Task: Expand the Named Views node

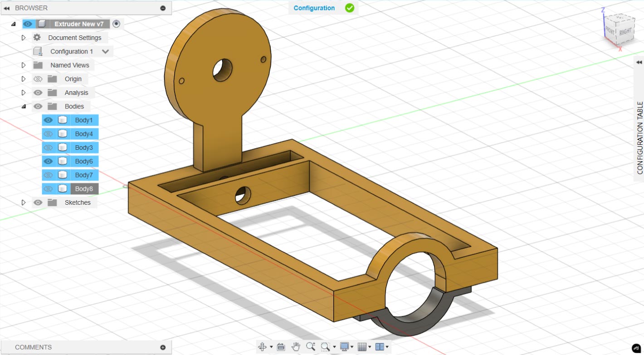Action: (x=24, y=65)
